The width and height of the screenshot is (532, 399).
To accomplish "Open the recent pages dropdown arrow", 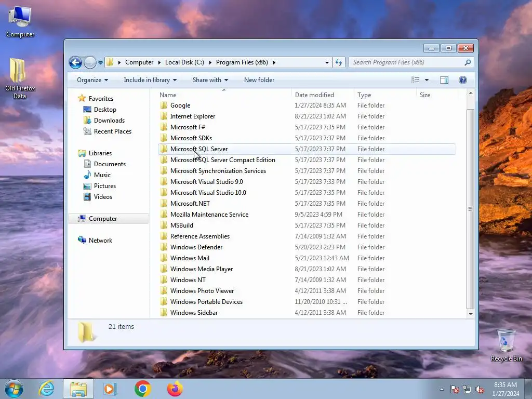I will click(x=100, y=63).
